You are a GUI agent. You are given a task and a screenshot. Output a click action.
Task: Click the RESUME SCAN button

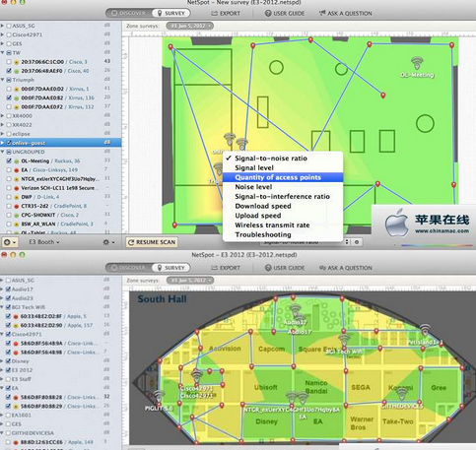152,242
